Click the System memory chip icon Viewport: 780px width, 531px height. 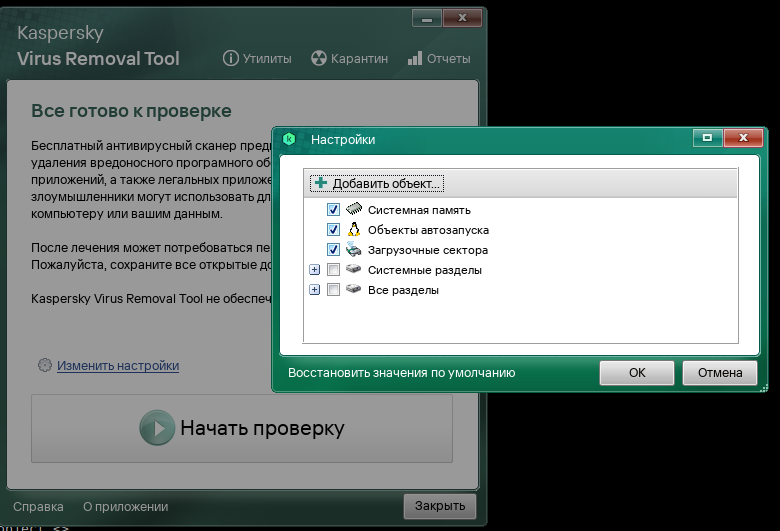click(354, 209)
